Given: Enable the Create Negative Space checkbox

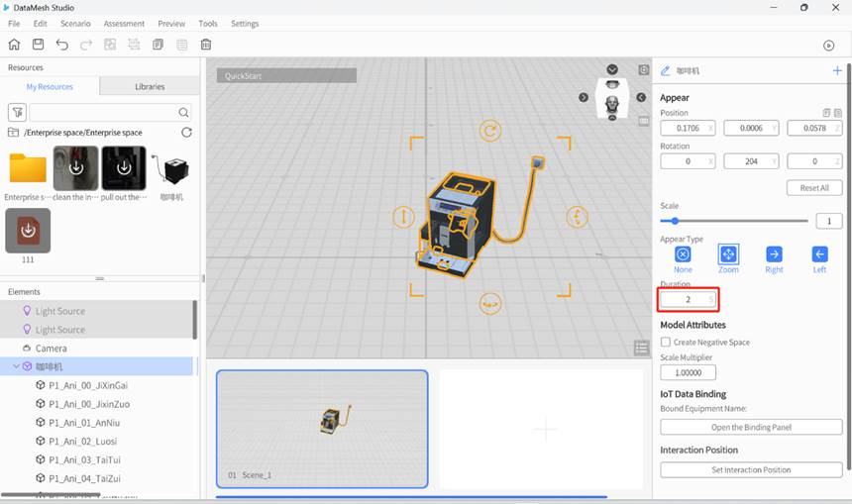Looking at the screenshot, I should tap(666, 343).
